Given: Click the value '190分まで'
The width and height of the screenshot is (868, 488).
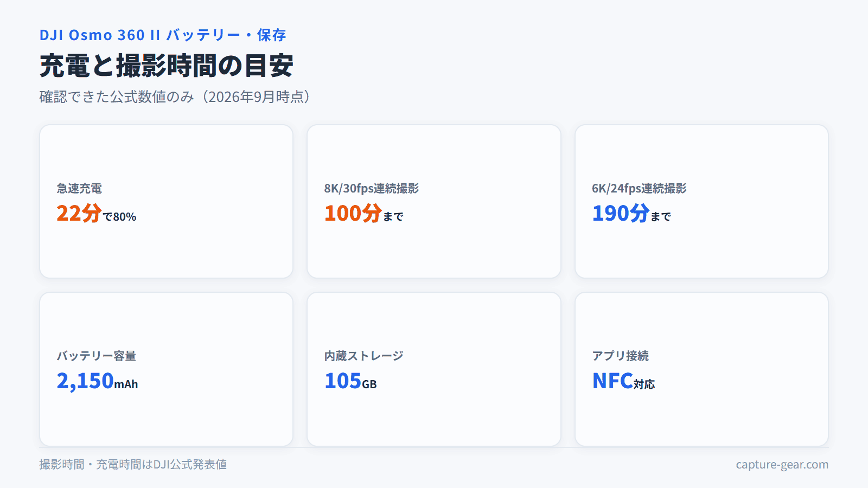Looking at the screenshot, I should point(631,213).
